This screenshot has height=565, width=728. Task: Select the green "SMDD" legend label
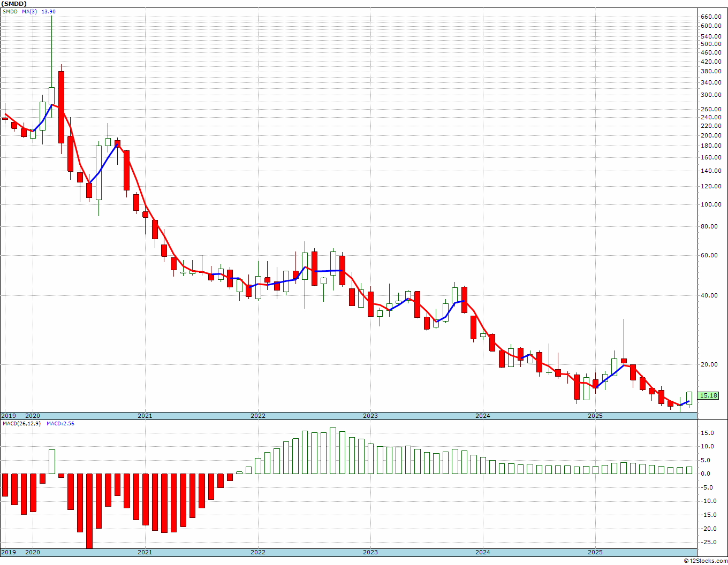point(10,12)
